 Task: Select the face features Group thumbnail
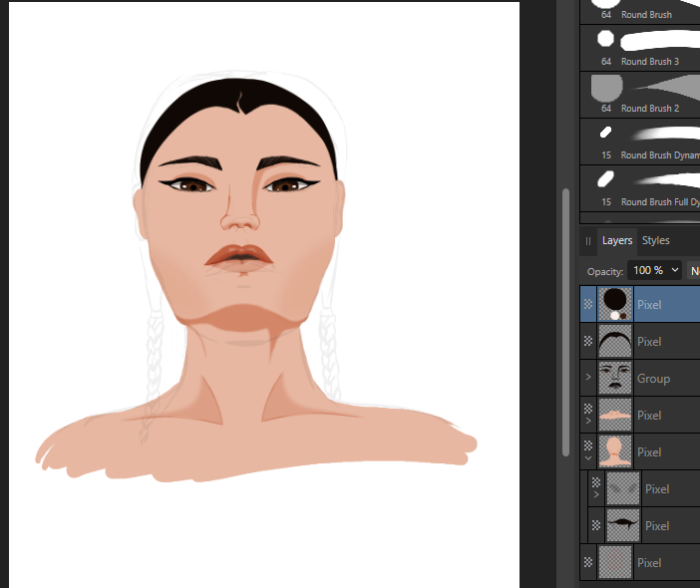615,379
